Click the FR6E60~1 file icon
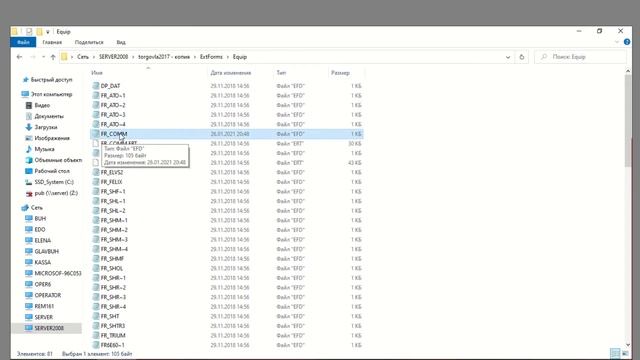This screenshot has height=360, width=640. [x=96, y=345]
